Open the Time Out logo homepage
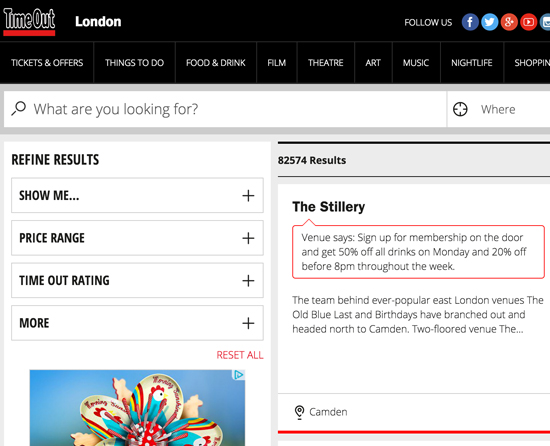Screen dimensions: 550x446 [29, 22]
